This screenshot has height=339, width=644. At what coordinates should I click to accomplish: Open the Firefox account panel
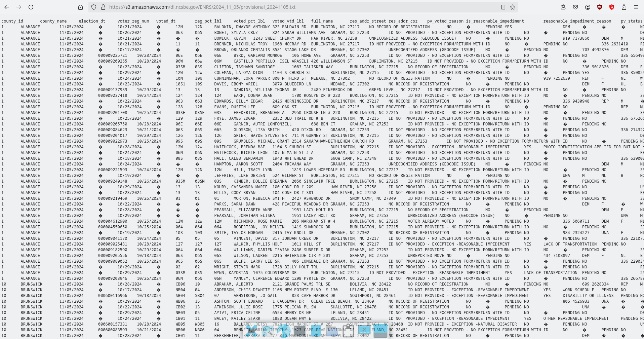588,7
